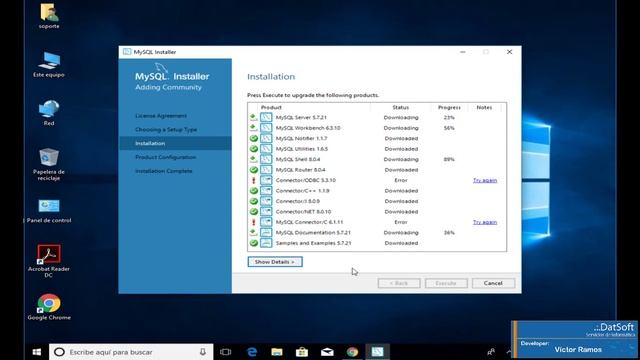Click the Connector/C++ 1.1.9 product icon
Viewport: 640px width, 360px height.
point(266,191)
